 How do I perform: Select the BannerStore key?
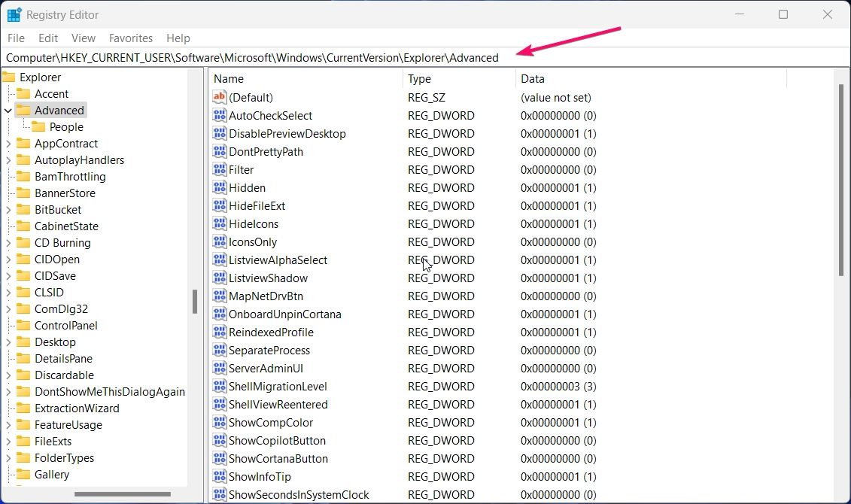[x=65, y=193]
